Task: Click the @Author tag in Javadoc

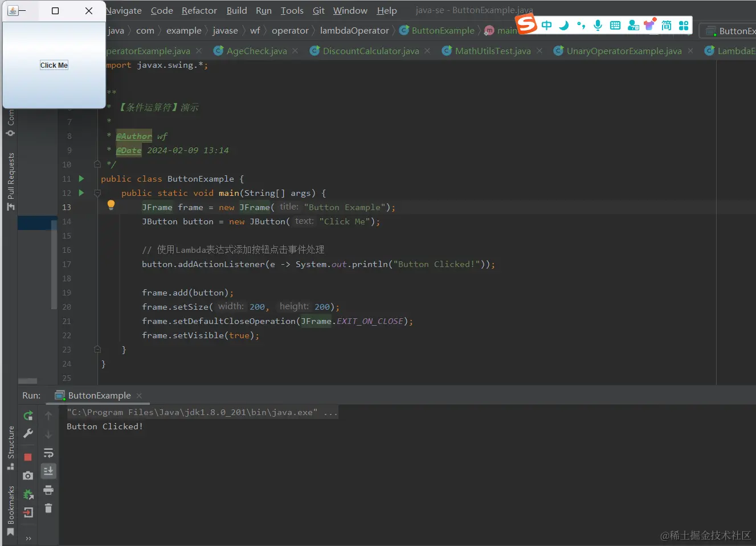Action: click(134, 136)
